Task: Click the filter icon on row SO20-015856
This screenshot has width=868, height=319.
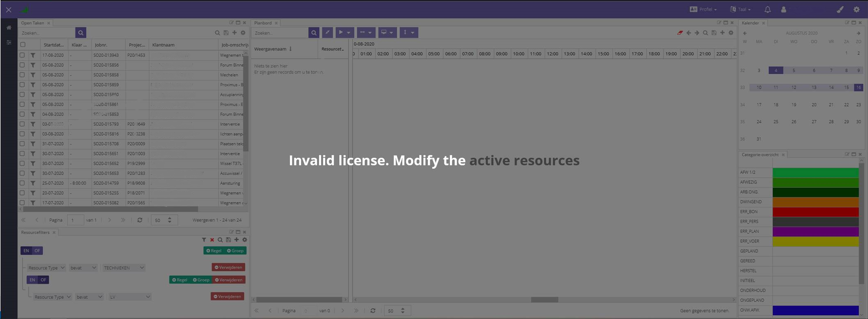Action: [x=33, y=65]
